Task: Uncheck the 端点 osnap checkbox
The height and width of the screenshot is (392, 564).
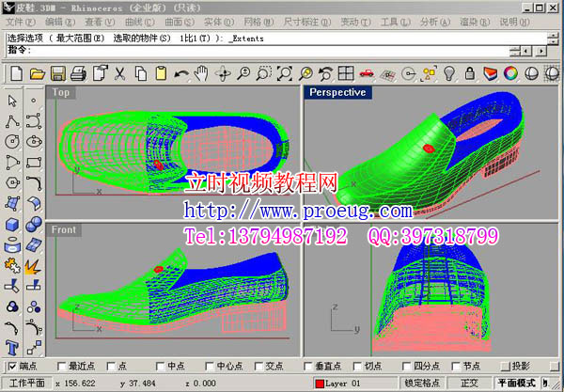Action: point(12,367)
